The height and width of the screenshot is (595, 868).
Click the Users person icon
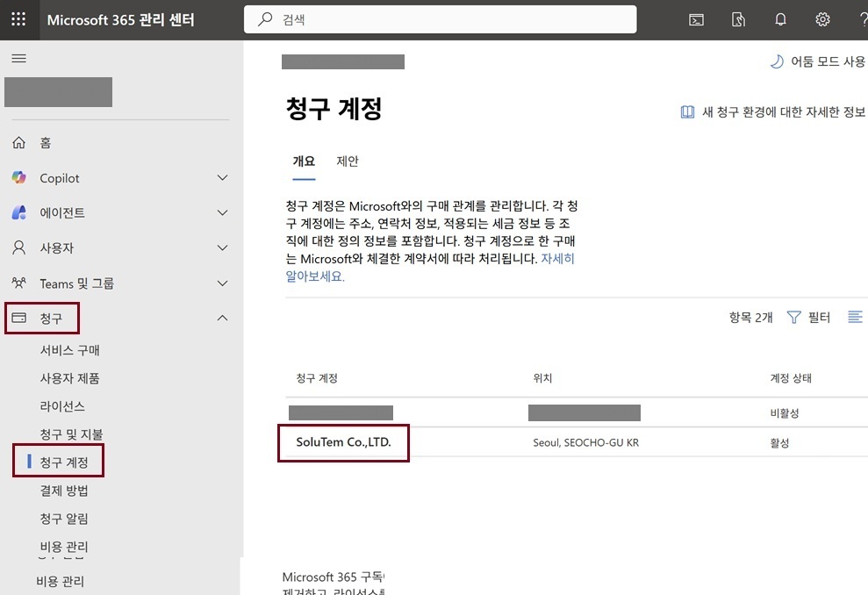tap(18, 247)
